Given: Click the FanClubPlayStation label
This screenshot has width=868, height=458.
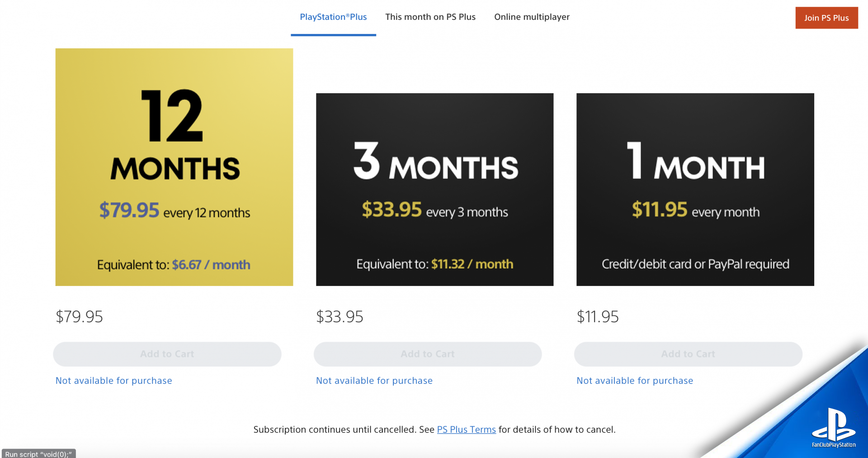Looking at the screenshot, I should [834, 445].
